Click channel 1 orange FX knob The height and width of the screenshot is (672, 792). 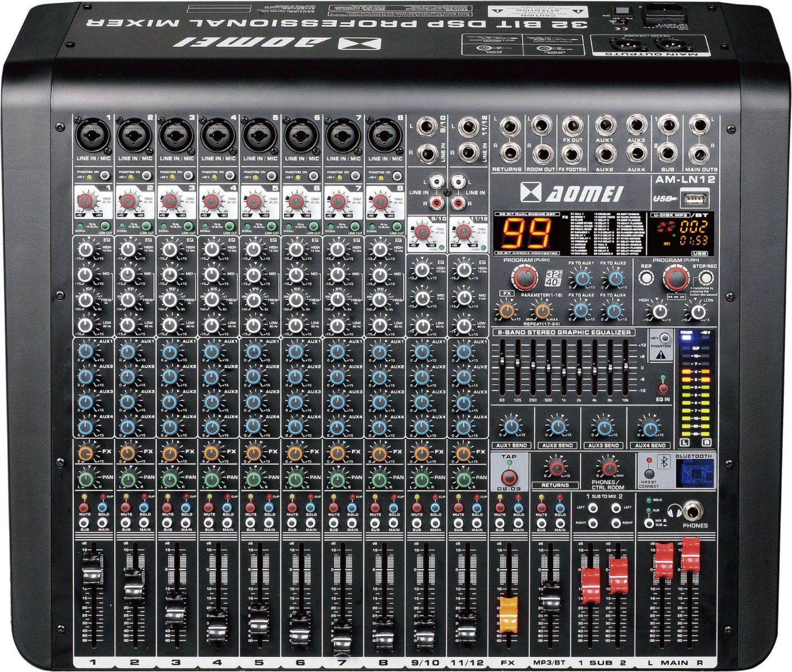point(86,453)
